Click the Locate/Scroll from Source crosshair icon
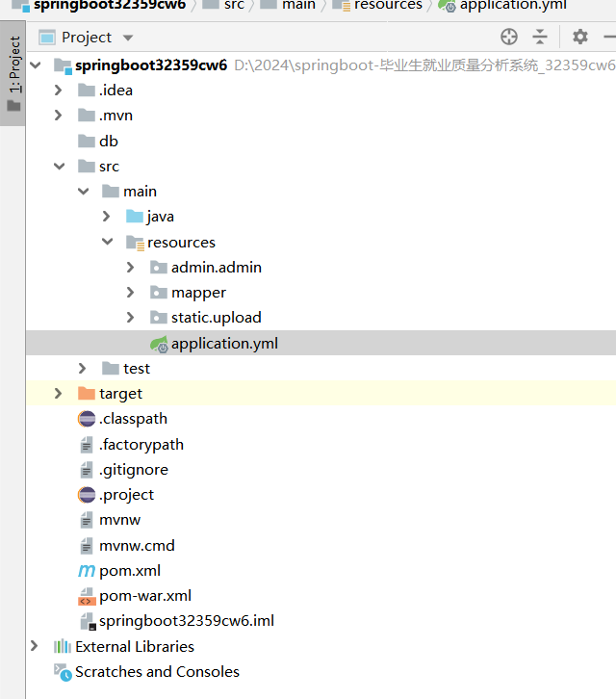 [509, 37]
